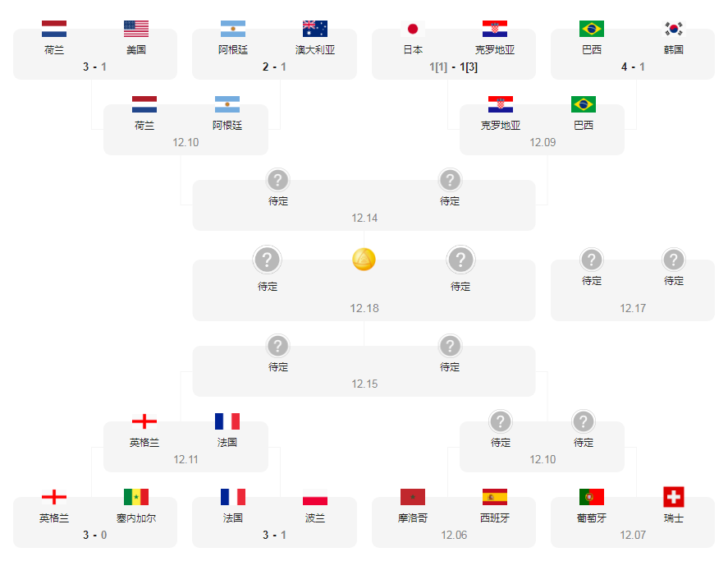
Task: Click the 摩洛哥 team name
Action: [413, 518]
